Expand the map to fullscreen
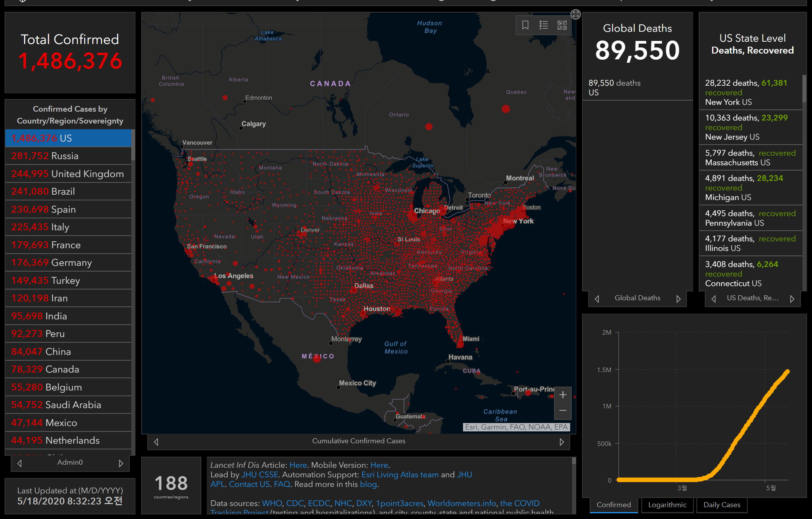This screenshot has width=812, height=519. (576, 15)
